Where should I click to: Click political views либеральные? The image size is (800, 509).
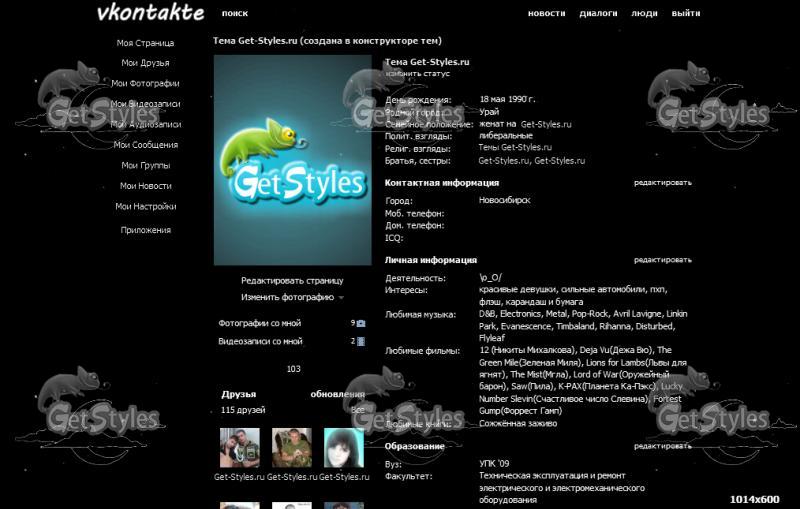(x=505, y=136)
